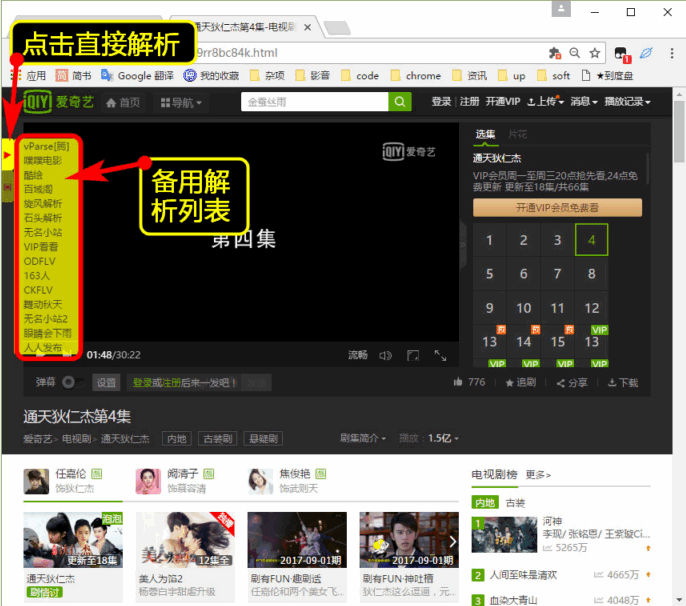Click the 开通VIP会员免费看 button
Image resolution: width=686 pixels, height=606 pixels.
click(x=558, y=207)
